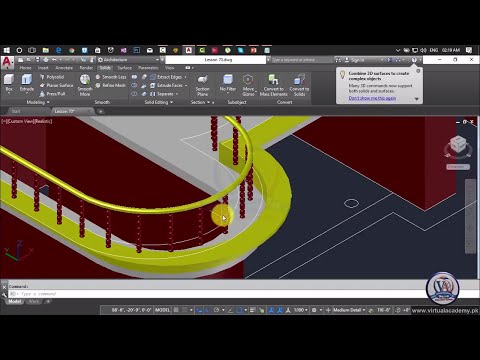Click Don't show me this again link
480x360 pixels.
372,98
